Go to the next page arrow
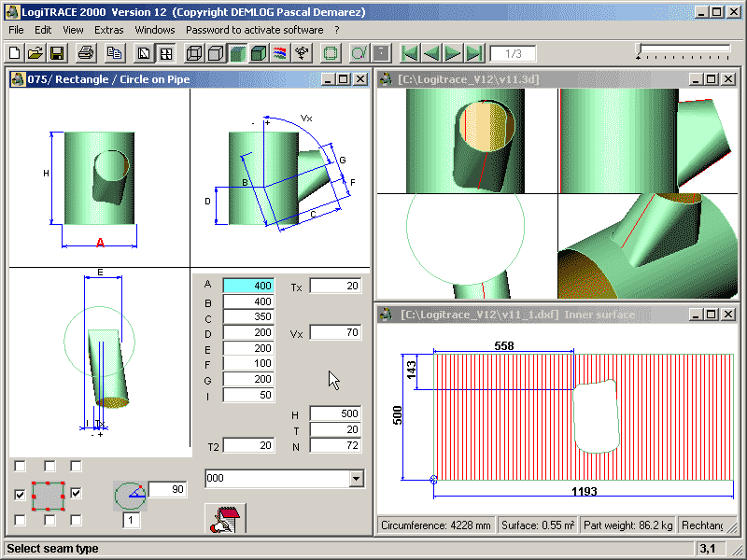Screen dimensions: 747x560 click(453, 53)
